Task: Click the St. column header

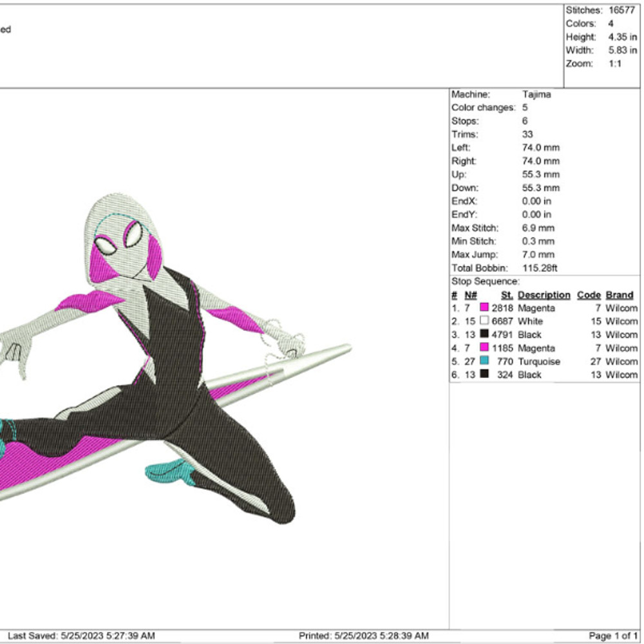Action: click(507, 295)
